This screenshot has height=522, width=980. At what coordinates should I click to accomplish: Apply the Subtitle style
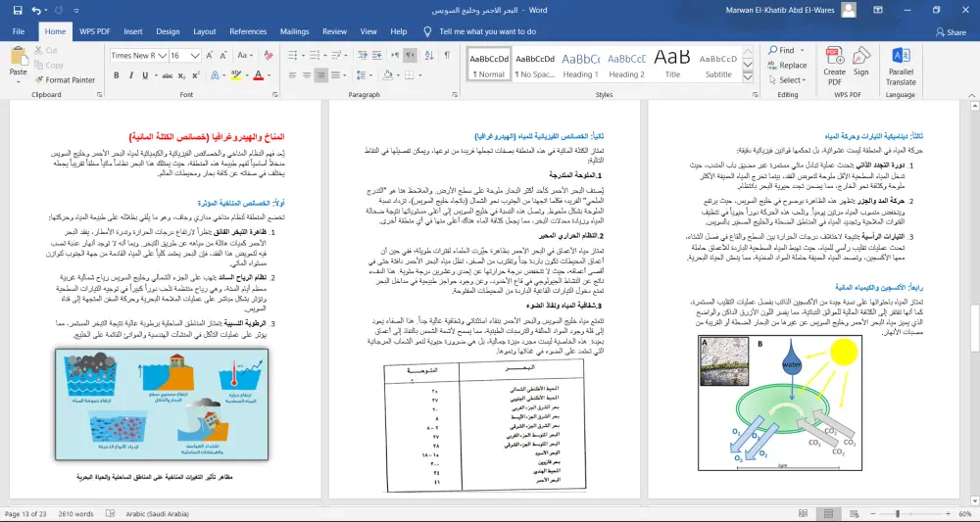(718, 64)
